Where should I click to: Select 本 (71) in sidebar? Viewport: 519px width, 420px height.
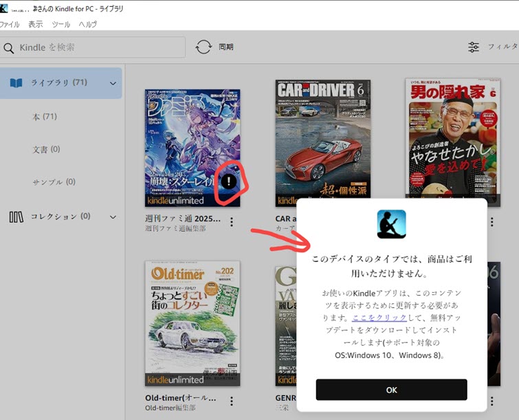click(x=45, y=116)
